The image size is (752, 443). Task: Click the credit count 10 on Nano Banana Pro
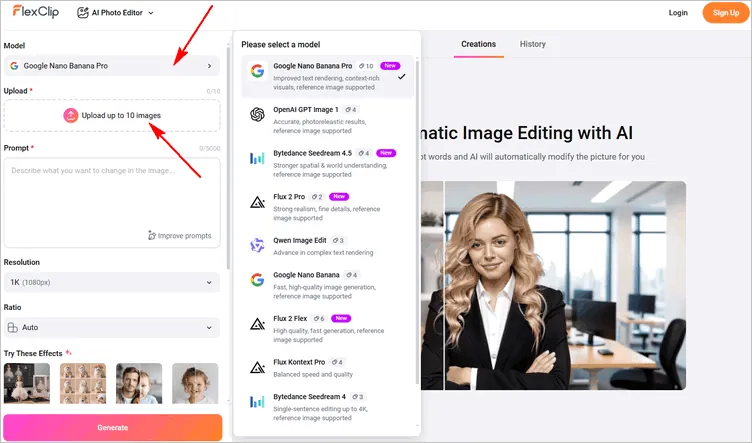[x=366, y=66]
